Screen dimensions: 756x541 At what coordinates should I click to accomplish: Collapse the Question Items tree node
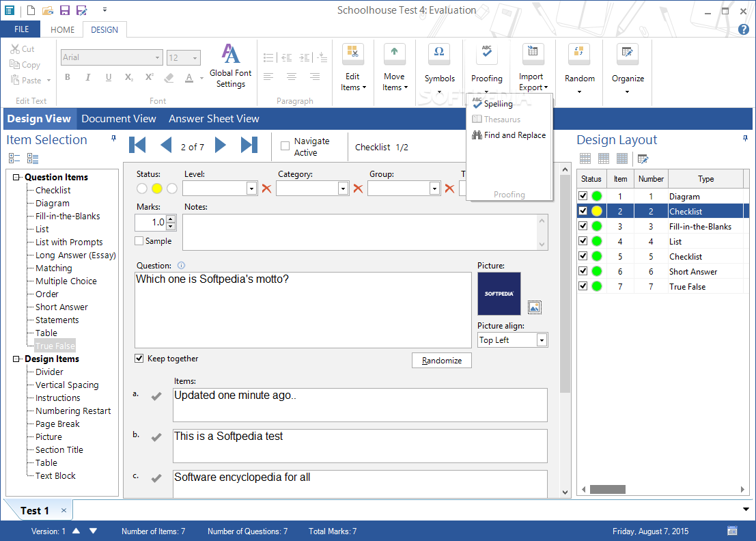click(16, 177)
